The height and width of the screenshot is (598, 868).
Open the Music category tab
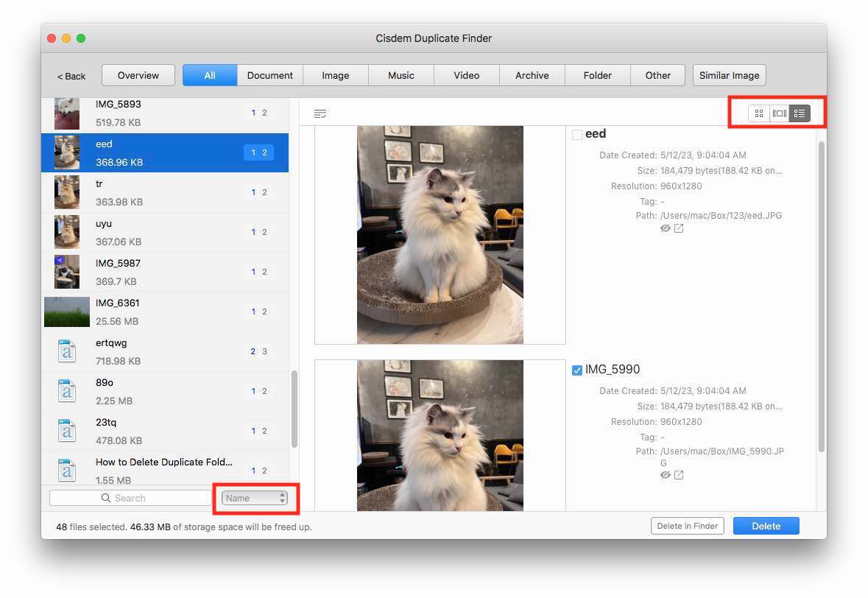pyautogui.click(x=401, y=75)
